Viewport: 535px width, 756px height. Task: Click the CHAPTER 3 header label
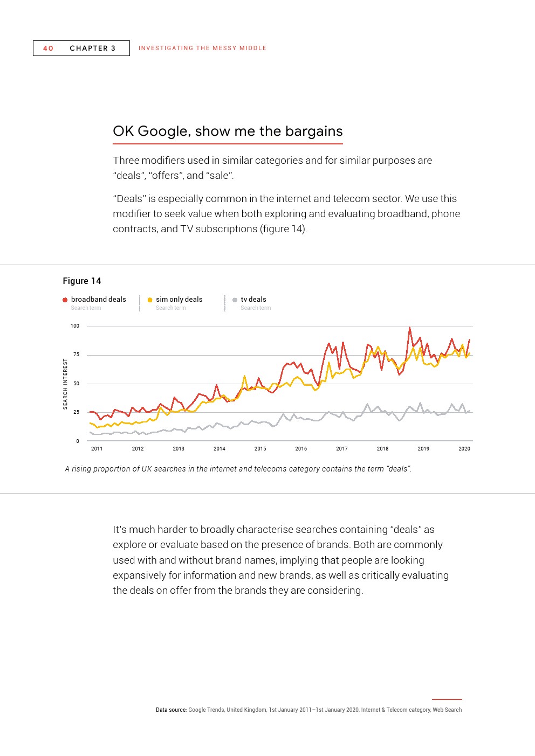click(93, 48)
